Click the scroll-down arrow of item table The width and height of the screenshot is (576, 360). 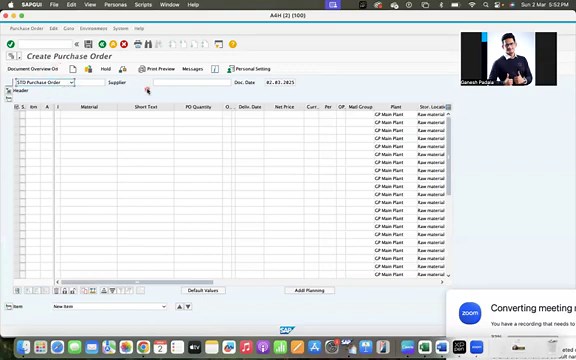[448, 275]
